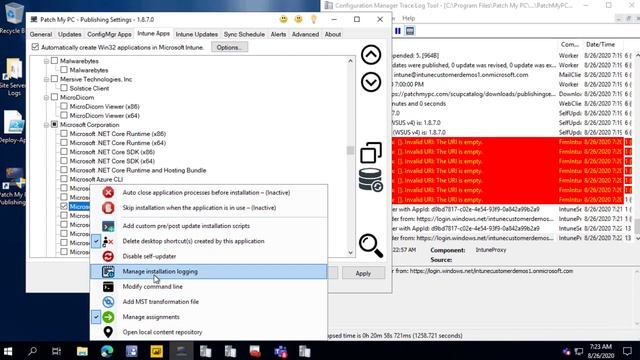Open Microsoft Teams from the taskbar
This screenshot has width=640, height=360.
[280, 351]
